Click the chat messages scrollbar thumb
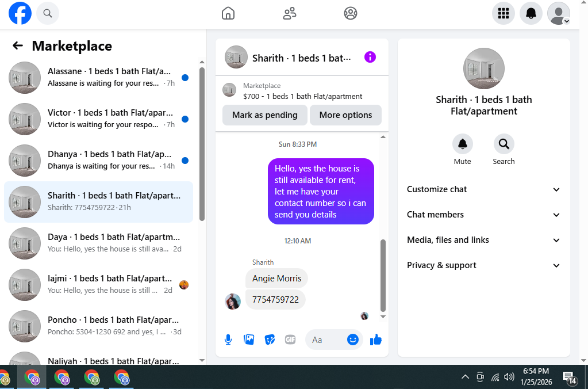Viewport: 588px width, 389px height. (383, 276)
